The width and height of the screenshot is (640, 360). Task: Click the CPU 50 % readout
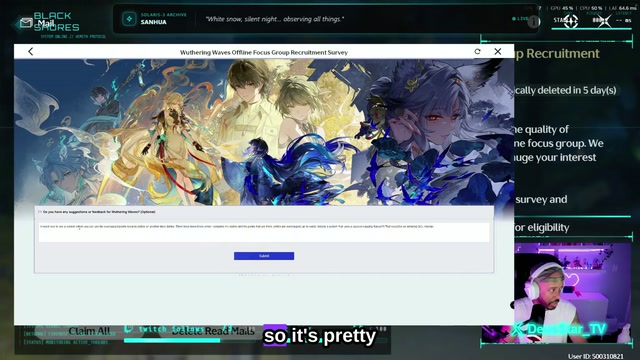pyautogui.click(x=591, y=8)
